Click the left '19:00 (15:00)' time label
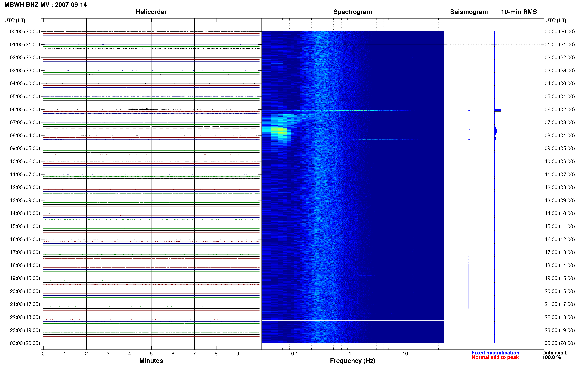Viewport: 588px width, 368px height. tap(25, 278)
